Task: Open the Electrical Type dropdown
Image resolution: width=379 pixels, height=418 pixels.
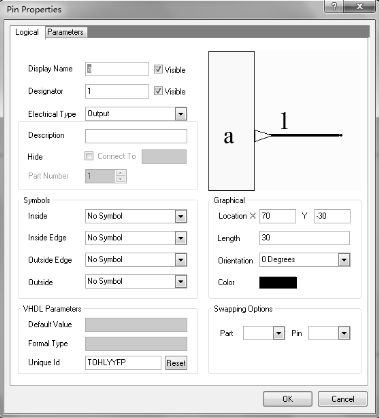Action: click(181, 114)
